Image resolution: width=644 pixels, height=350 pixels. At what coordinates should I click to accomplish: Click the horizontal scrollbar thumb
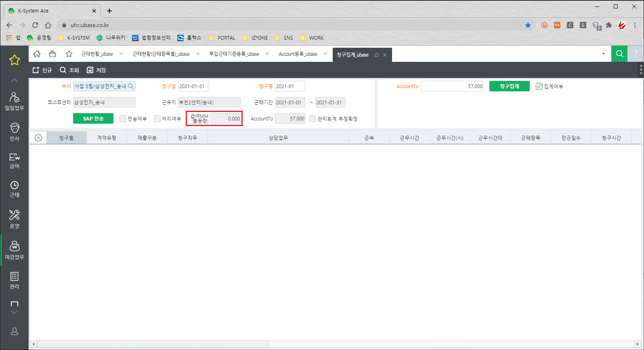tap(153, 344)
